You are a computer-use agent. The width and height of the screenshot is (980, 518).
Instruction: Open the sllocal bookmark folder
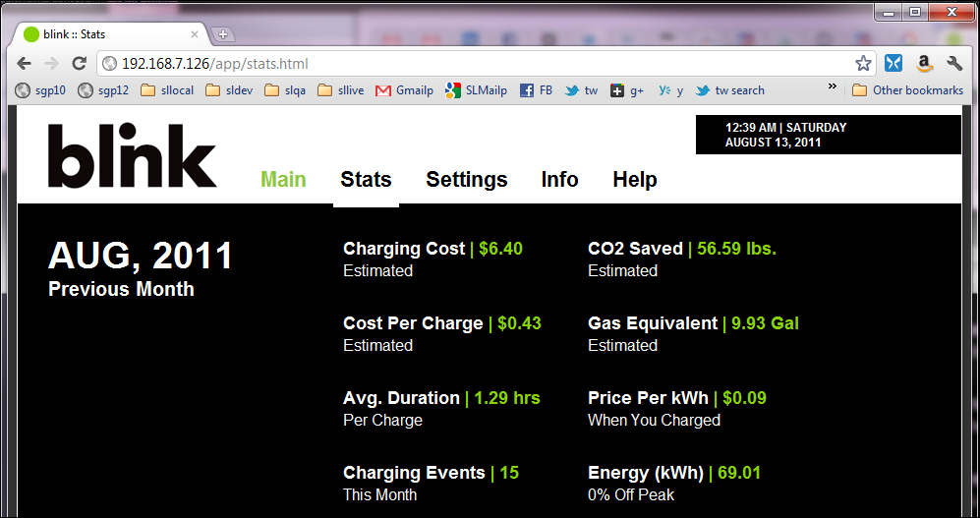[167, 90]
